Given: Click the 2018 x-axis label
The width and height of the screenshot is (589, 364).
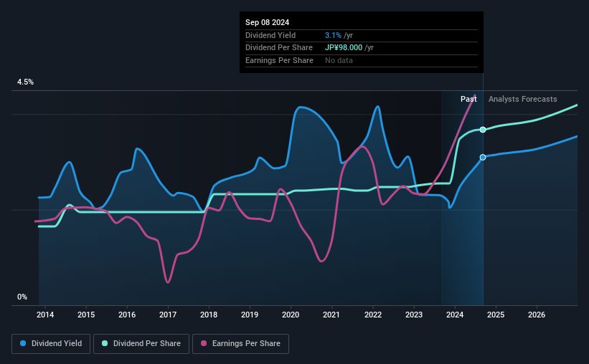Looking at the screenshot, I should tap(209, 315).
